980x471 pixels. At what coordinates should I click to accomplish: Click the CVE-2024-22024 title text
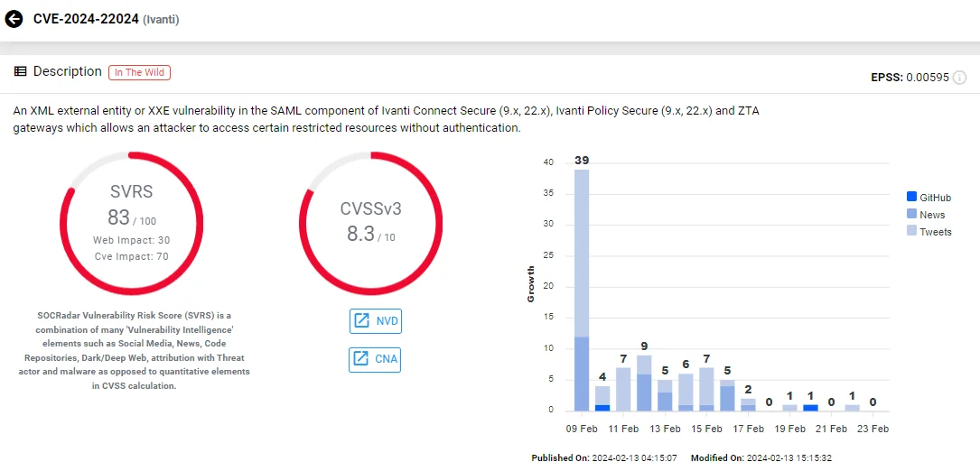point(86,19)
